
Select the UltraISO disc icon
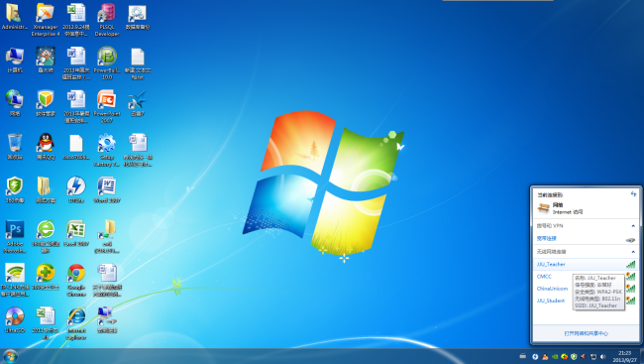(x=15, y=315)
